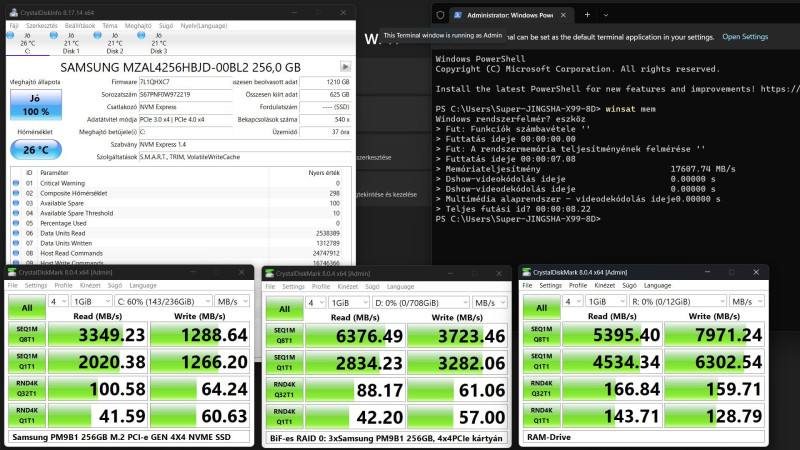
Task: Click the RAM-Drive comment field
Action: tap(644, 437)
